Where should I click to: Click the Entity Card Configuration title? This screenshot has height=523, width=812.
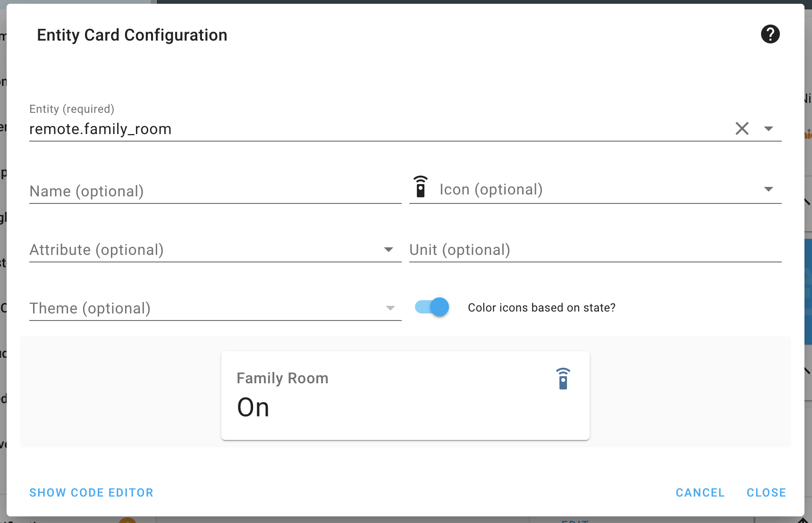coord(132,35)
